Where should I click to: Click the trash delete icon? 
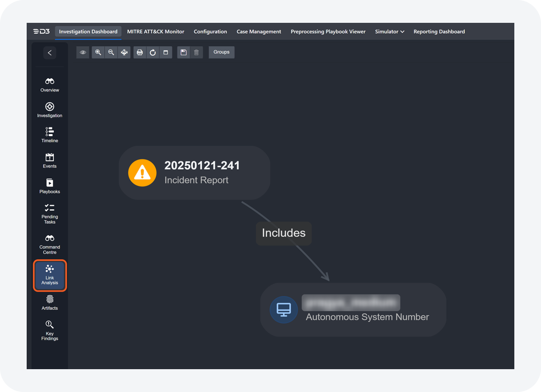point(196,52)
